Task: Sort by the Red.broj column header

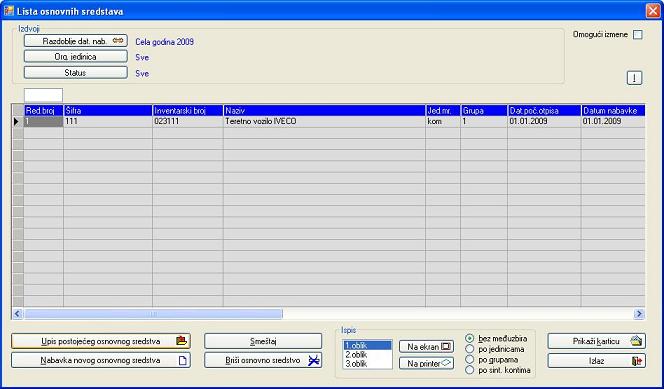Action: coord(44,110)
